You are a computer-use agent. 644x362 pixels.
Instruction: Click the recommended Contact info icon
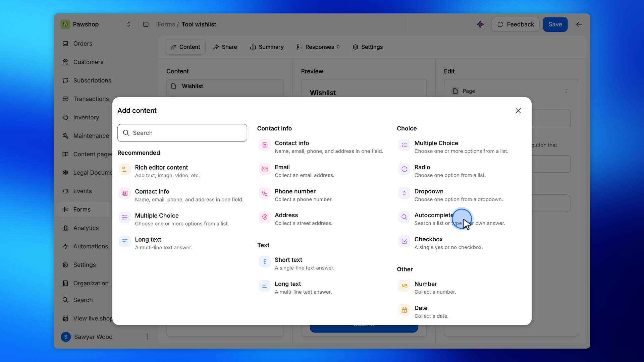(125, 193)
